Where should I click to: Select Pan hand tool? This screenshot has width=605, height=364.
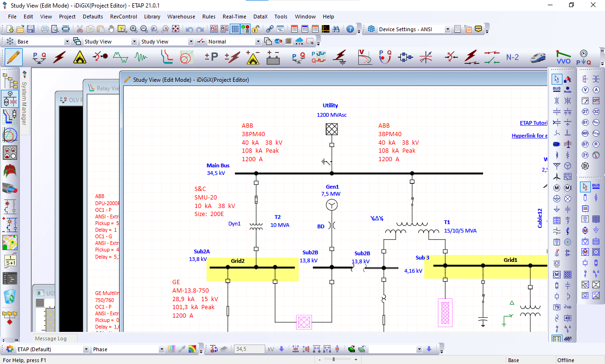[111, 29]
